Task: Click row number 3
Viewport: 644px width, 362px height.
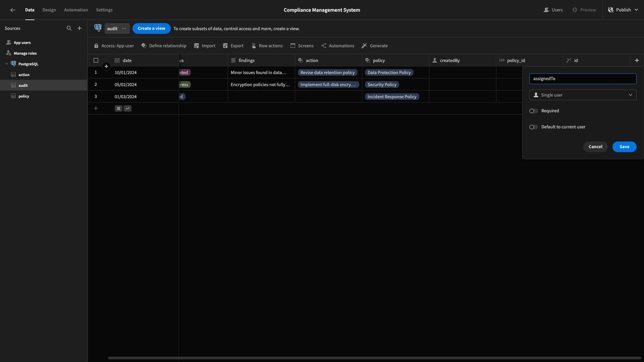Action: point(96,97)
